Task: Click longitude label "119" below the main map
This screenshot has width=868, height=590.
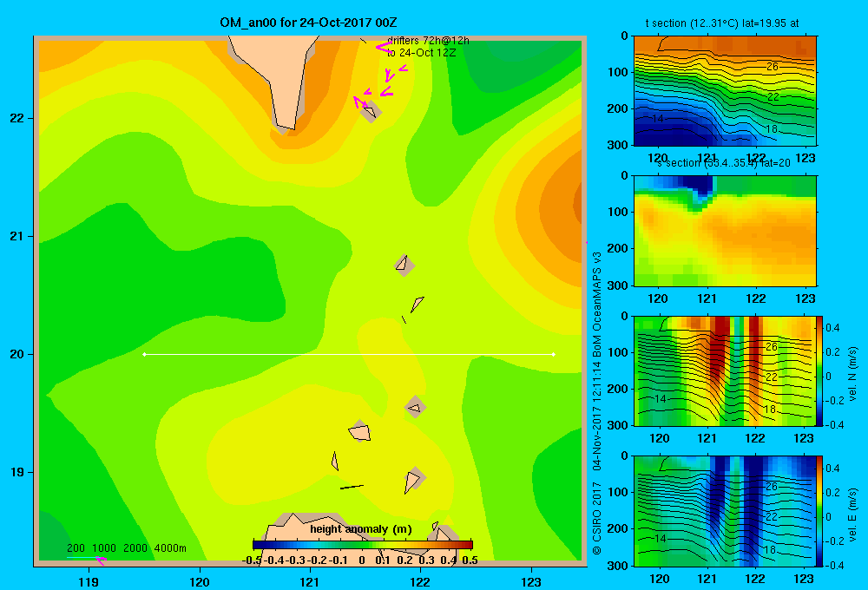Action: pos(89,581)
